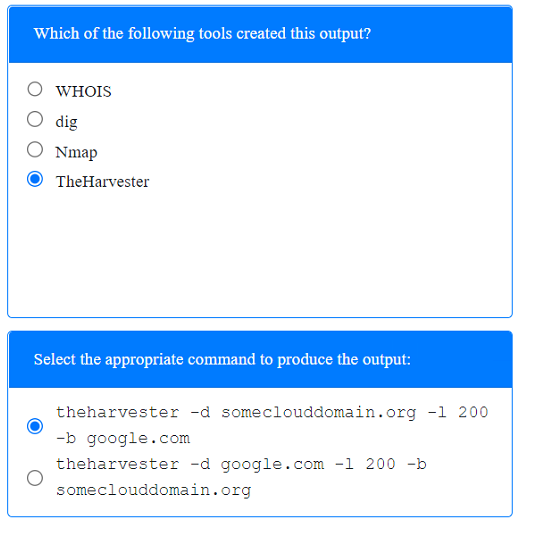Choose radio for command with -d google.com

click(x=35, y=478)
